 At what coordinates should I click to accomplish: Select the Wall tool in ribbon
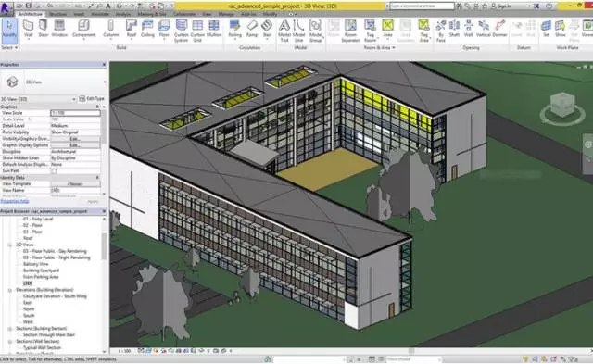tap(29, 29)
